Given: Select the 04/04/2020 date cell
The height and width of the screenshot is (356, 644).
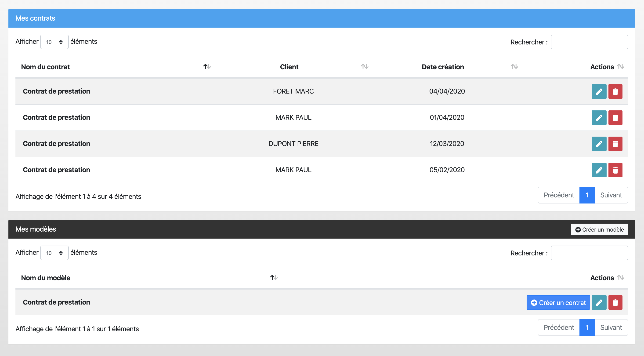Looking at the screenshot, I should [x=447, y=91].
